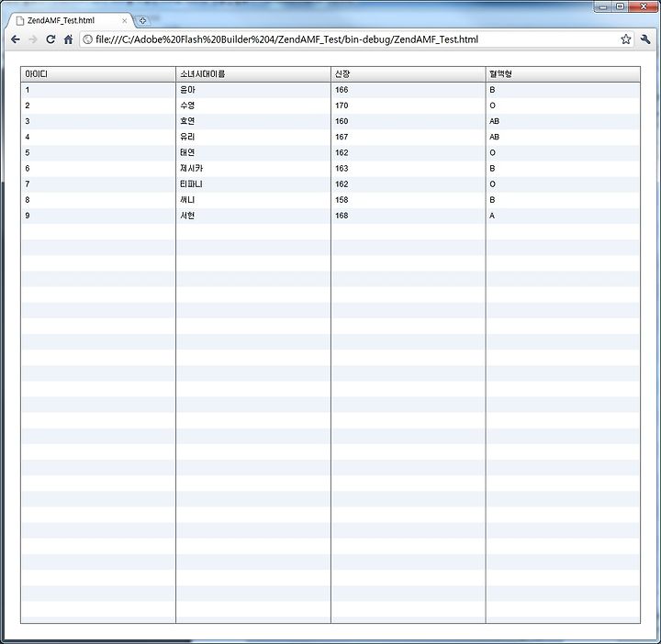Select the row with name 제시카

(x=330, y=169)
